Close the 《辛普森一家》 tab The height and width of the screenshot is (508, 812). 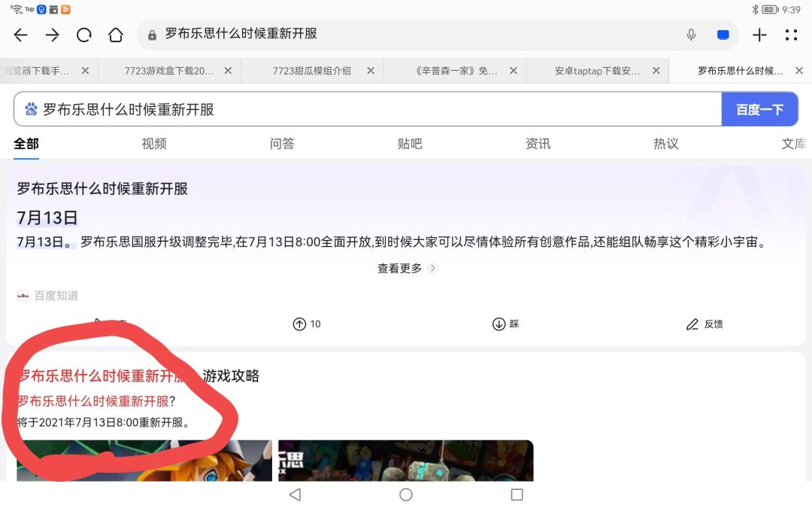(514, 71)
